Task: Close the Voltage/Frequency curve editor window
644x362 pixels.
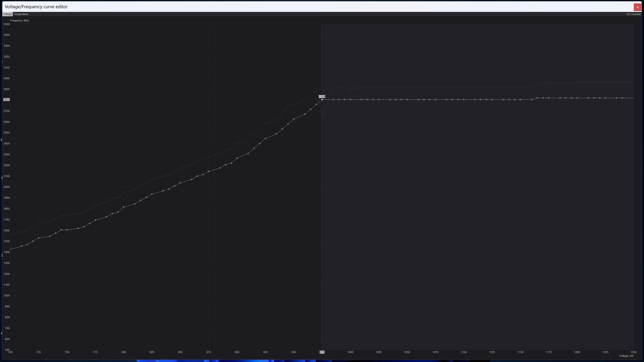Action: coord(637,7)
